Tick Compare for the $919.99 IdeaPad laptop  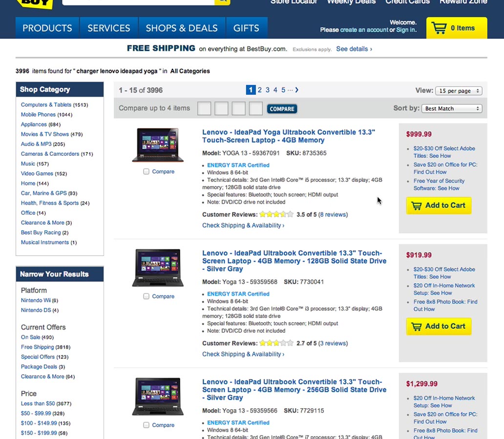pos(146,296)
